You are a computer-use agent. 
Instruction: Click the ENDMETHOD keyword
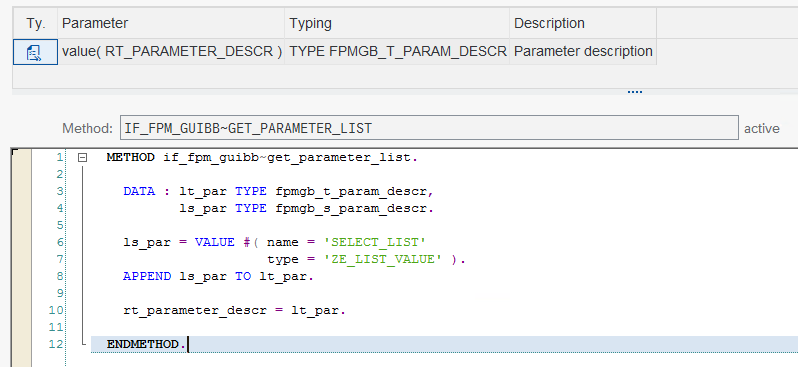(143, 344)
